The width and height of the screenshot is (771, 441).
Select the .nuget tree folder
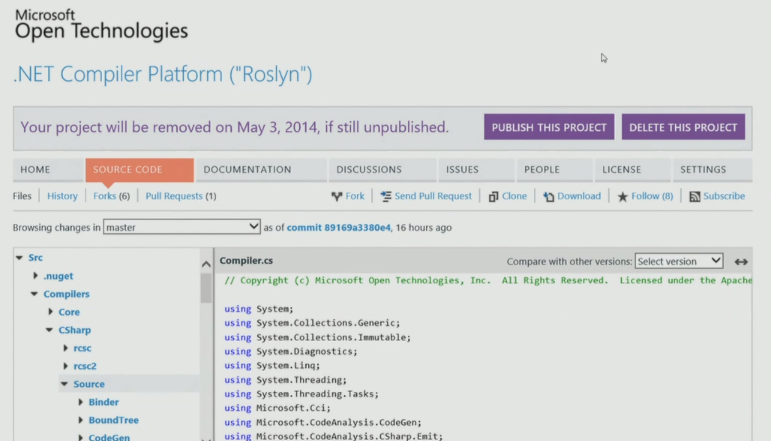point(58,276)
